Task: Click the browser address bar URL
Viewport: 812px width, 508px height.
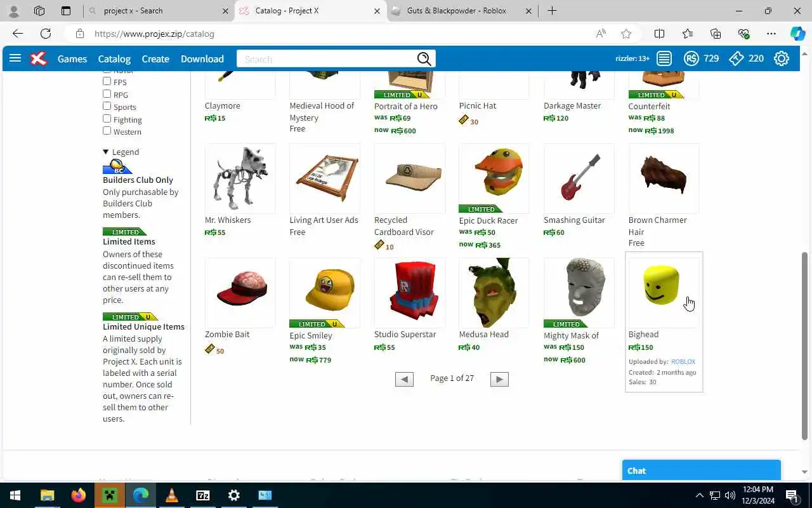Action: click(x=154, y=34)
